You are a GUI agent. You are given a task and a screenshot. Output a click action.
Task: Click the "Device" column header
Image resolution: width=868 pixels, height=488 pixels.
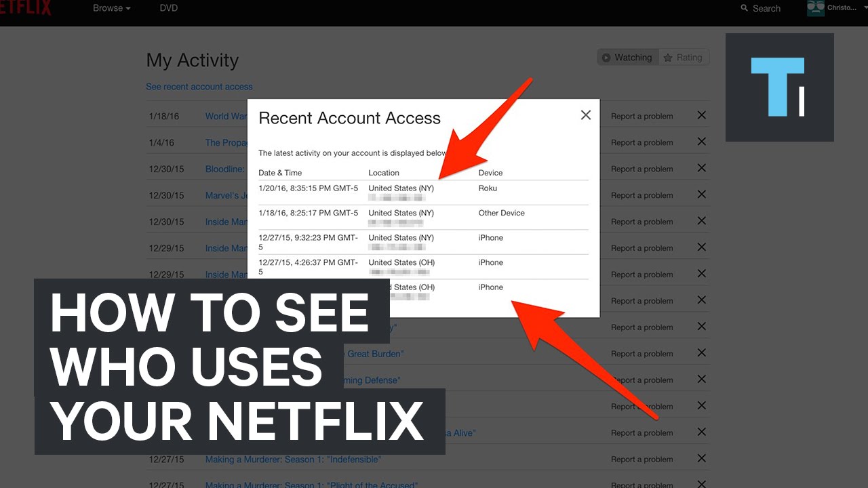[490, 173]
